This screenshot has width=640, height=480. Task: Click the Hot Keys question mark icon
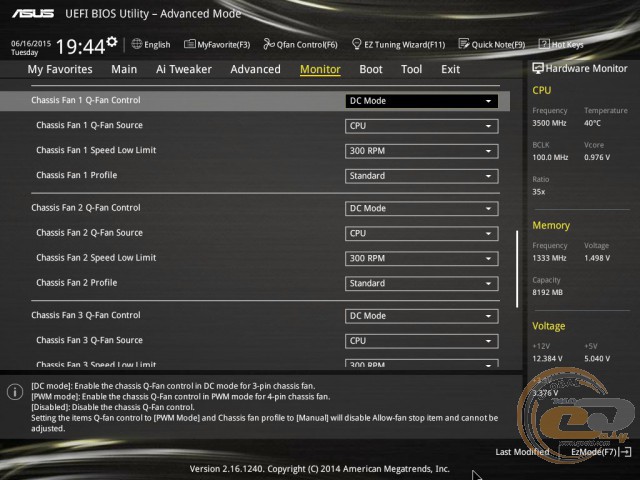coord(544,44)
